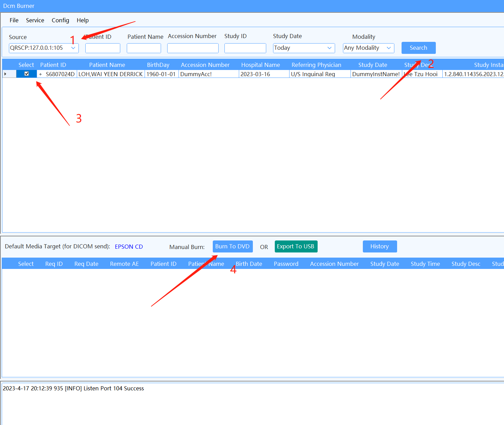Image resolution: width=504 pixels, height=425 pixels.
Task: Open the File menu
Action: (x=14, y=20)
